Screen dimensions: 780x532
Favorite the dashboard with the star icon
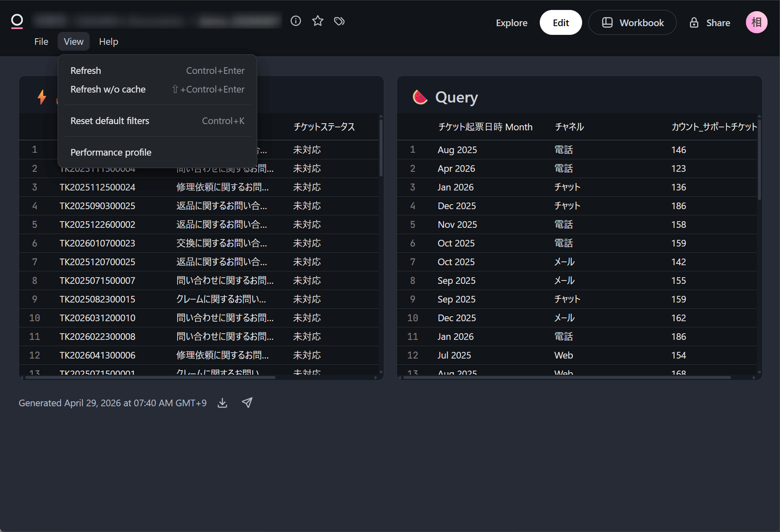(318, 21)
